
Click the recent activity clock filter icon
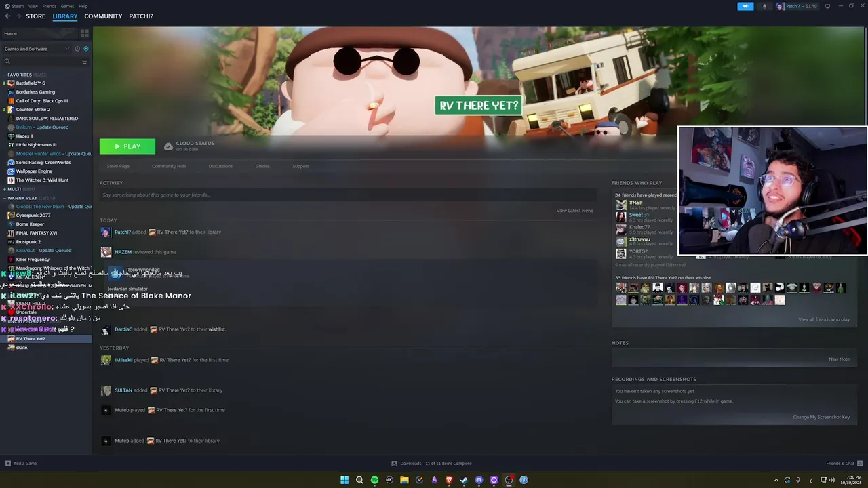pyautogui.click(x=77, y=49)
